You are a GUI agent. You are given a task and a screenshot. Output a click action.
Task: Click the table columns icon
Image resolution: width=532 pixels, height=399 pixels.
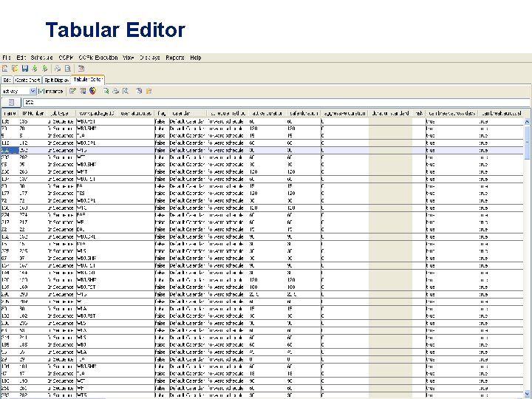coord(83,91)
